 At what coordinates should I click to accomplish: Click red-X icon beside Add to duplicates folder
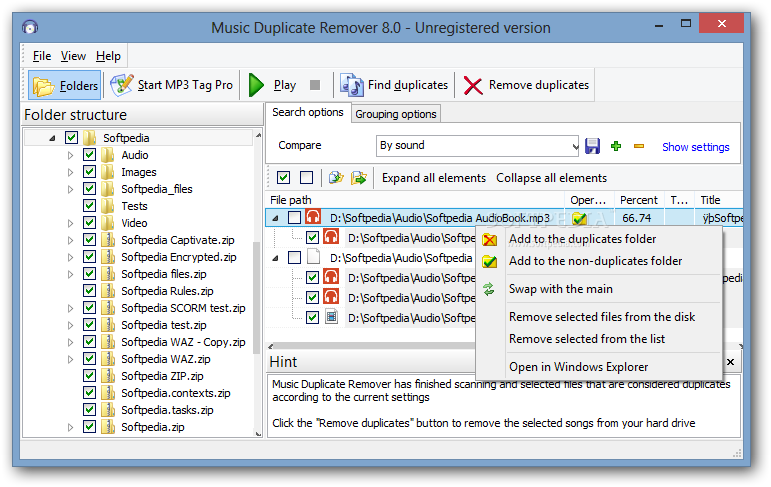pos(489,240)
